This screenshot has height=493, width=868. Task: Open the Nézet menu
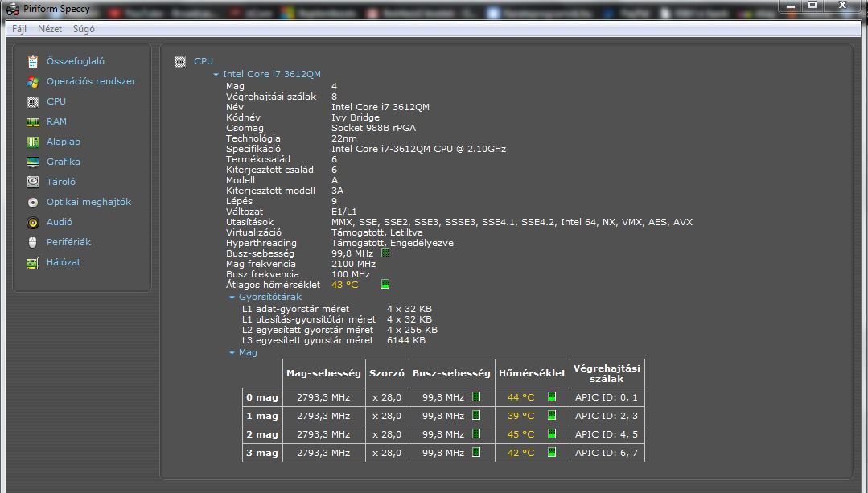pyautogui.click(x=50, y=29)
